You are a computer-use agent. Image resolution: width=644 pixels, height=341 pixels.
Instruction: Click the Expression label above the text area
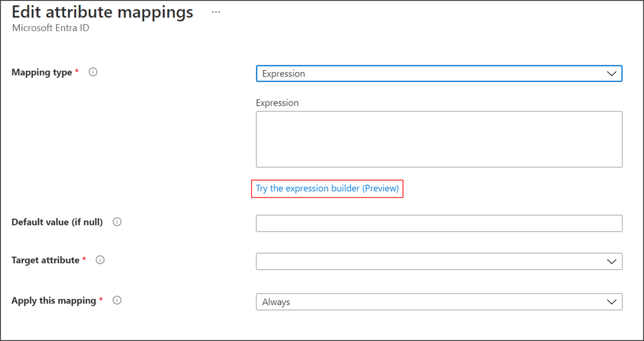[277, 103]
